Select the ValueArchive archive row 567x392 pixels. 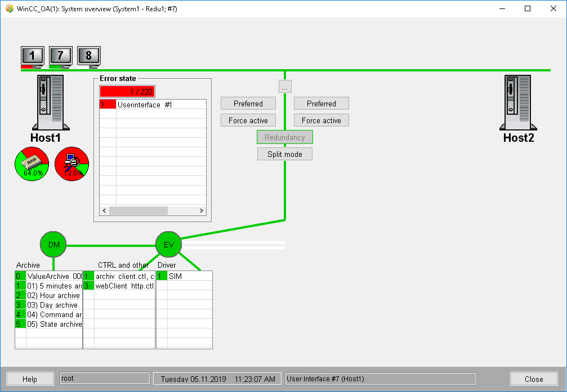49,276
